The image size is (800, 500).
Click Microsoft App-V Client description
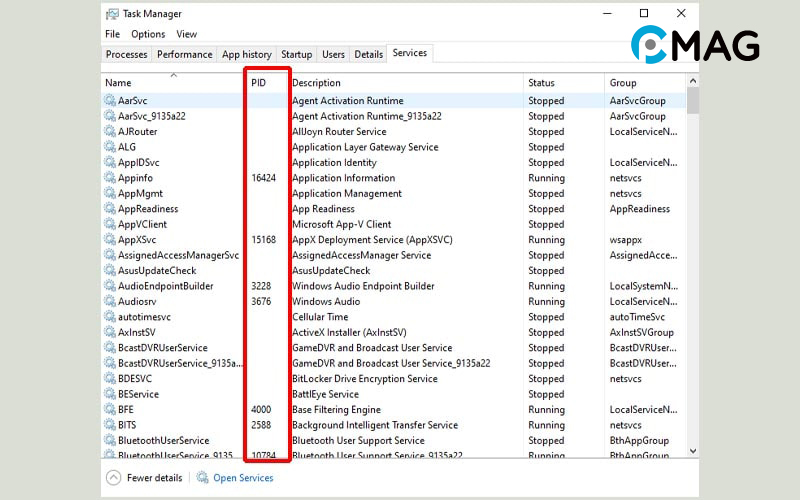coord(341,224)
